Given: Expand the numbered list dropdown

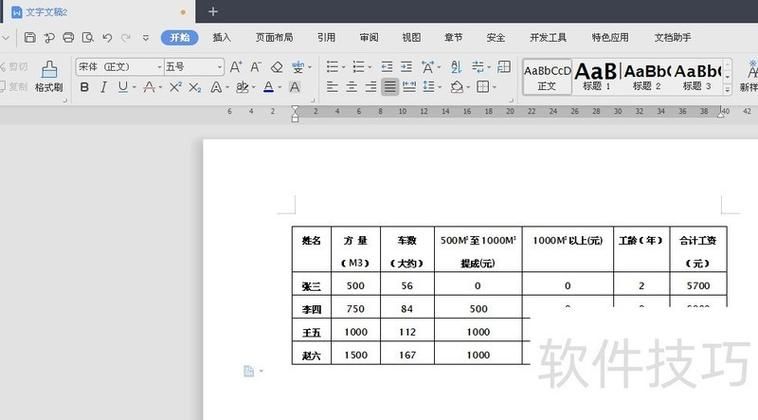Looking at the screenshot, I should click(370, 67).
